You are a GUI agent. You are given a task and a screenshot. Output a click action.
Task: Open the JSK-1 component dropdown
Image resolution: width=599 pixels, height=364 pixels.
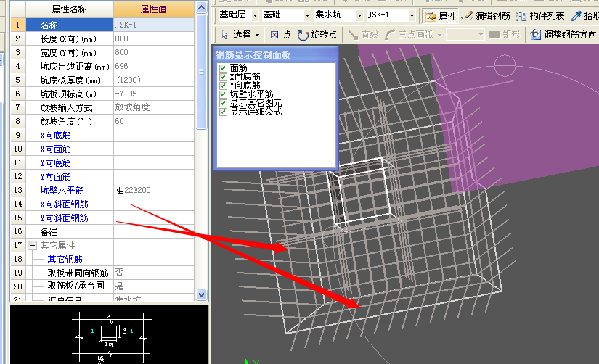[412, 16]
